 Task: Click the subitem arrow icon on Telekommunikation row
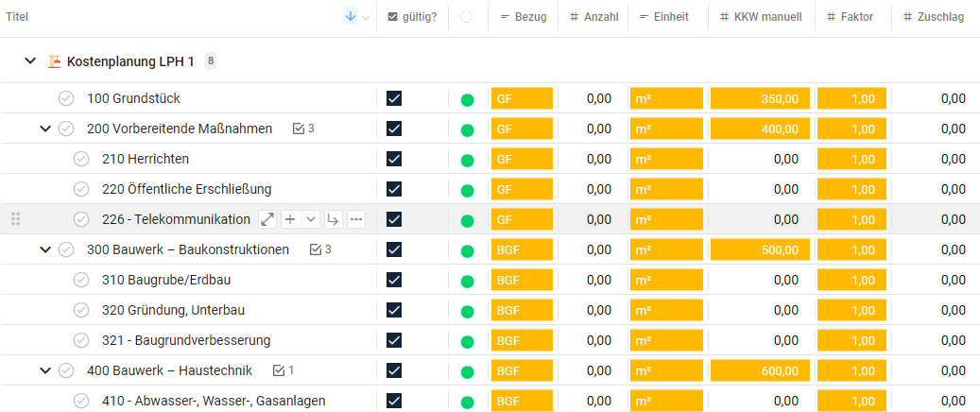(x=333, y=219)
